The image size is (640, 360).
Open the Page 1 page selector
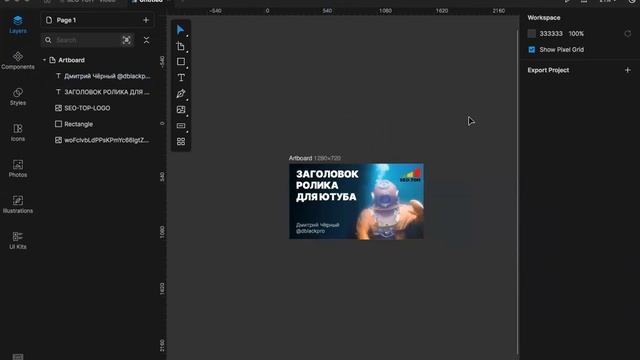97,20
